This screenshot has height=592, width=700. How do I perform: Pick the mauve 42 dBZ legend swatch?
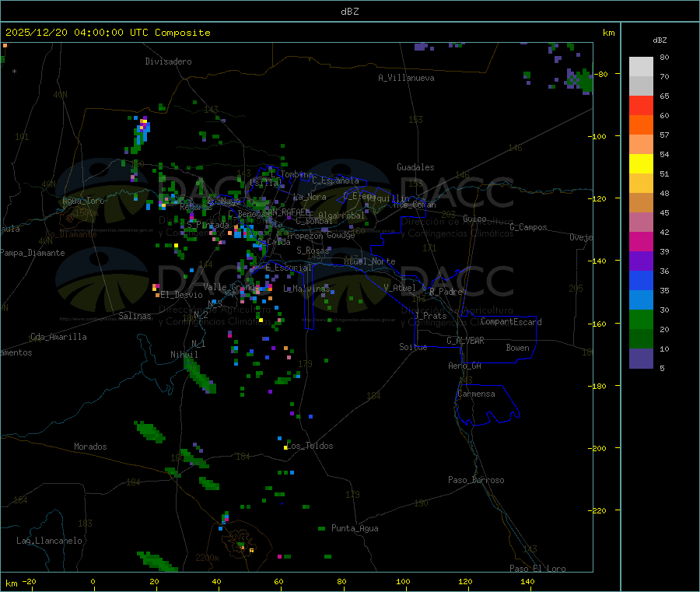(641, 222)
